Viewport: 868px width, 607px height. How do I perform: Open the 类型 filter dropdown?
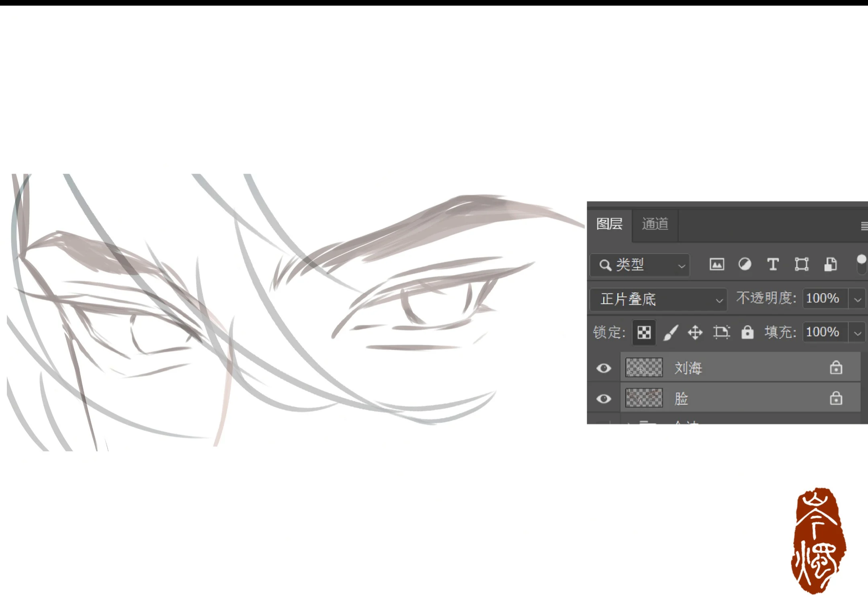tap(640, 265)
